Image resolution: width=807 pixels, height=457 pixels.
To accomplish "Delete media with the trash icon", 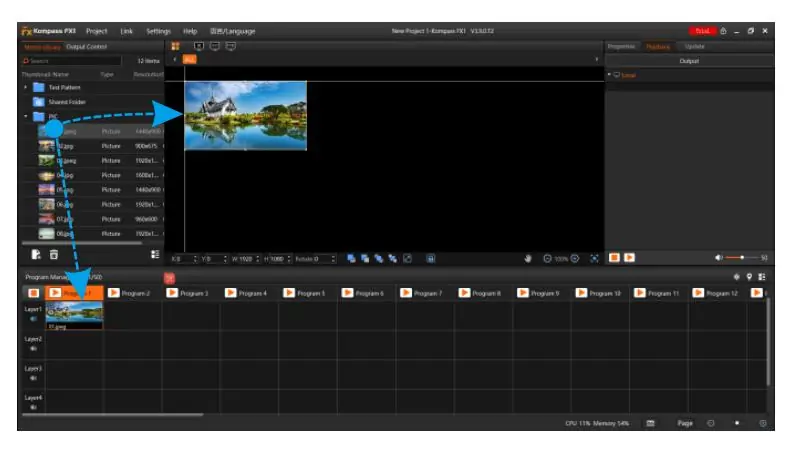I will click(54, 254).
